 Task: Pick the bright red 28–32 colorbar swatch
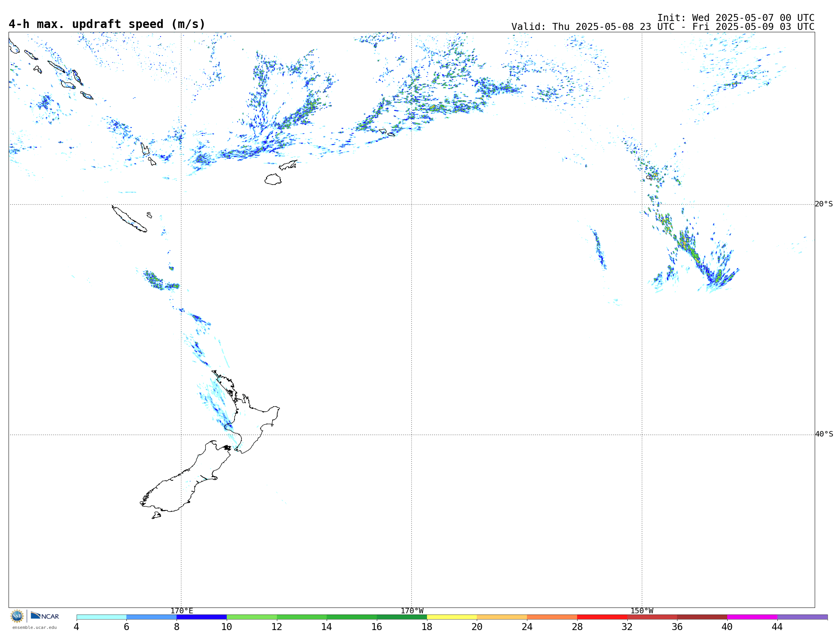tap(602, 617)
